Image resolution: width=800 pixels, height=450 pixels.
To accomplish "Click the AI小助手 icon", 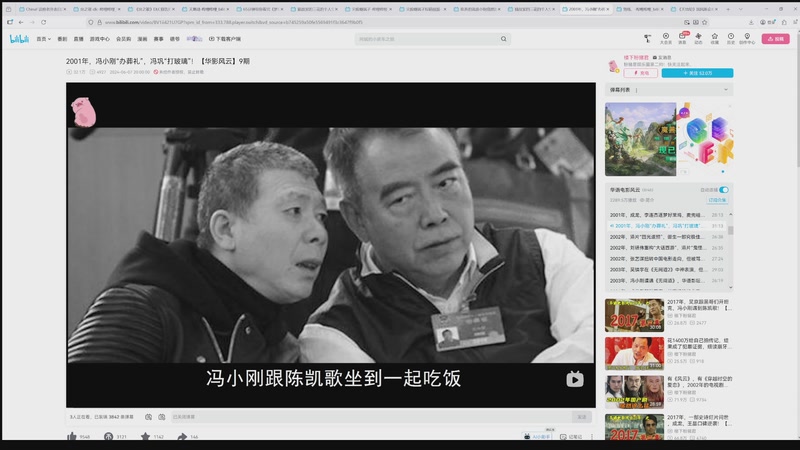I will pos(537,437).
